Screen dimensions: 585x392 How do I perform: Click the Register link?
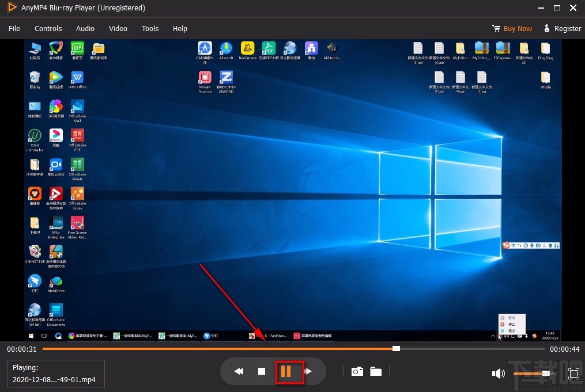point(567,28)
